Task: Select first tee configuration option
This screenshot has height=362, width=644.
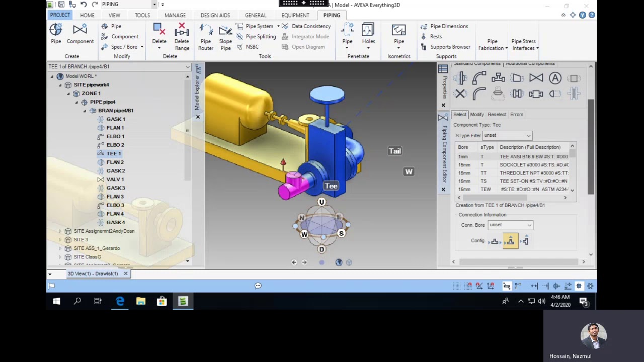Action: click(495, 241)
